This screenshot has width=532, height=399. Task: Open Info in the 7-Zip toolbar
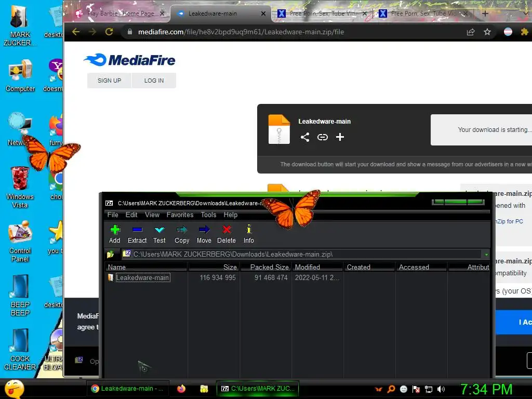pyautogui.click(x=249, y=234)
